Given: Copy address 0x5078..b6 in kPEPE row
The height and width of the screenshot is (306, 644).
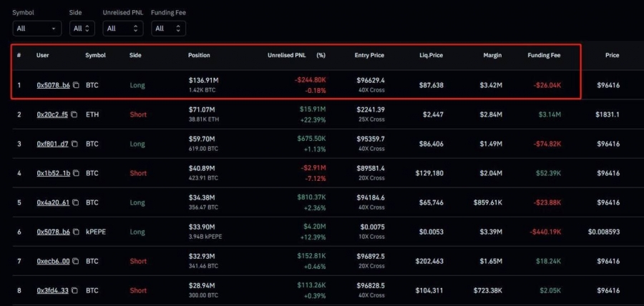Looking at the screenshot, I should click(x=76, y=232).
